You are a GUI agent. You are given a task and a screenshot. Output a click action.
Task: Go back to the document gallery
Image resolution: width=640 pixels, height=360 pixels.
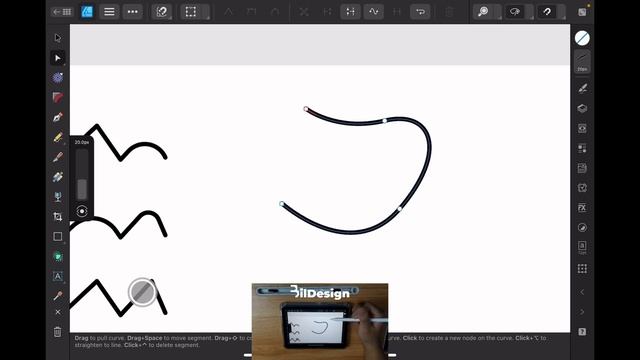(62, 12)
